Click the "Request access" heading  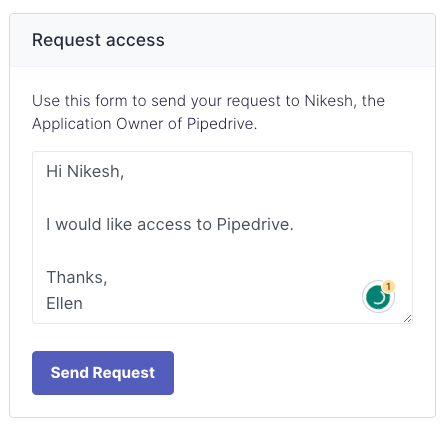[x=98, y=40]
